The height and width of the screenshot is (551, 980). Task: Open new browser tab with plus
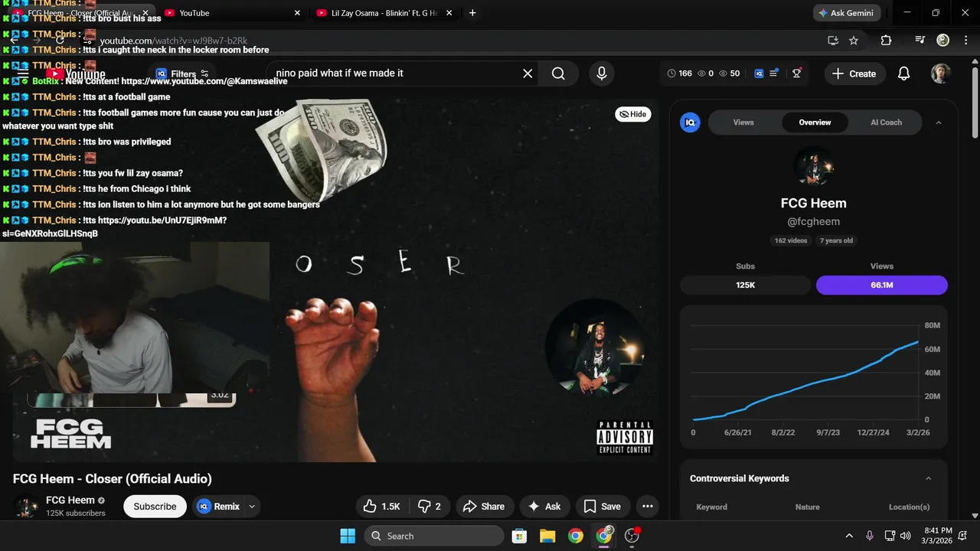pyautogui.click(x=472, y=13)
